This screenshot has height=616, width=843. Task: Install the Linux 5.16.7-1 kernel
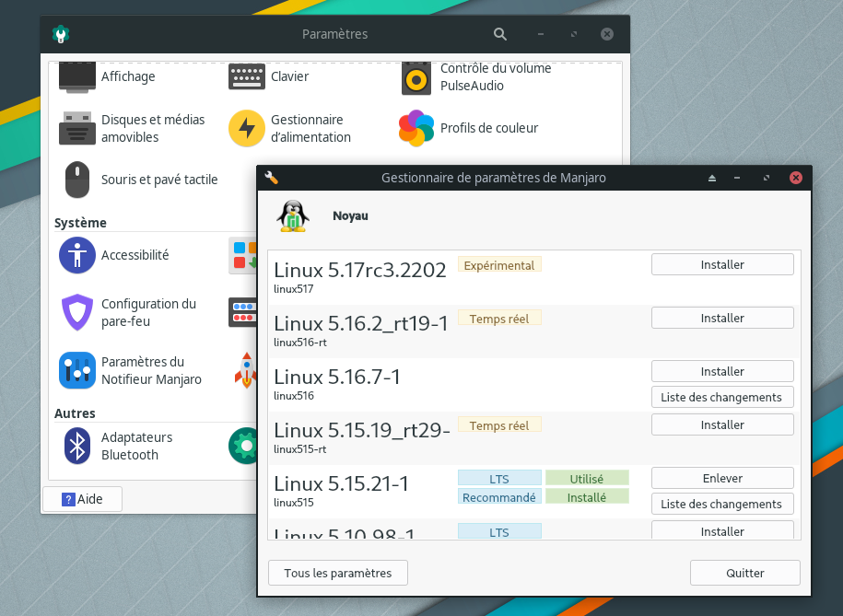pyautogui.click(x=722, y=371)
